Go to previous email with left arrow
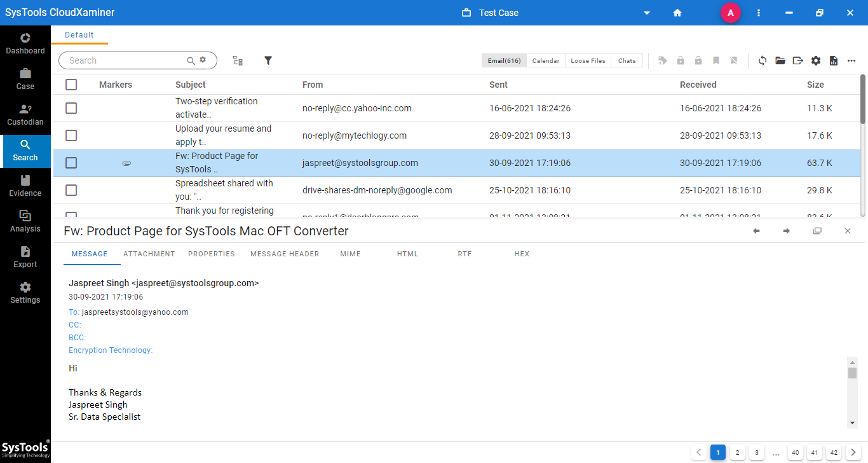This screenshot has height=463, width=868. (756, 231)
